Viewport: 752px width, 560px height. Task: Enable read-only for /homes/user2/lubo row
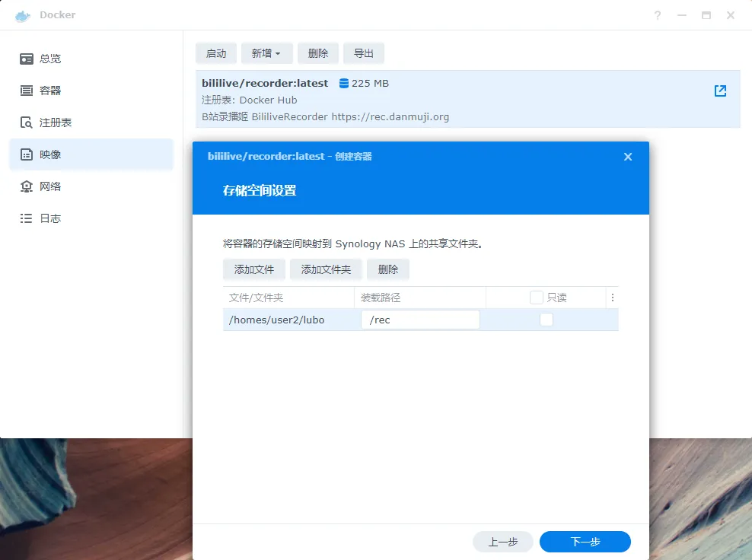tap(546, 320)
